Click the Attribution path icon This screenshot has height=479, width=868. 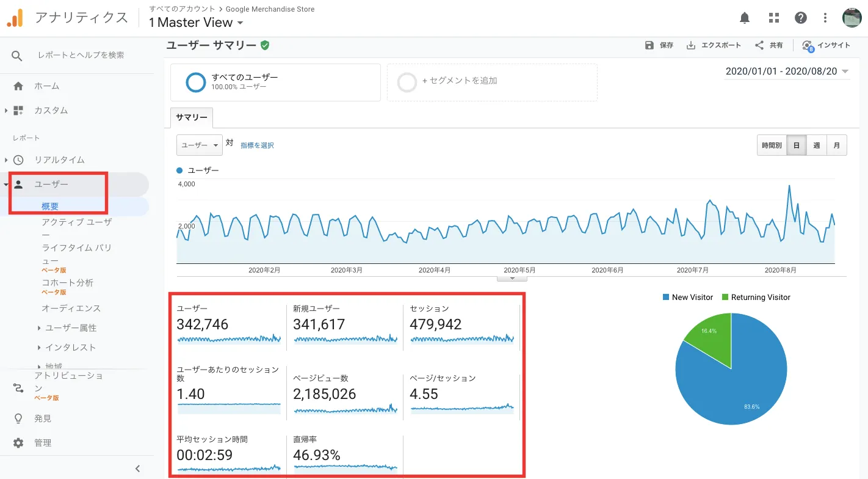coord(18,387)
